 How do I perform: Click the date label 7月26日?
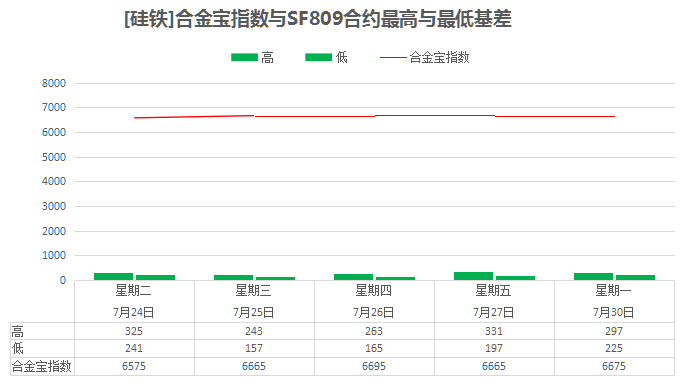tap(373, 312)
